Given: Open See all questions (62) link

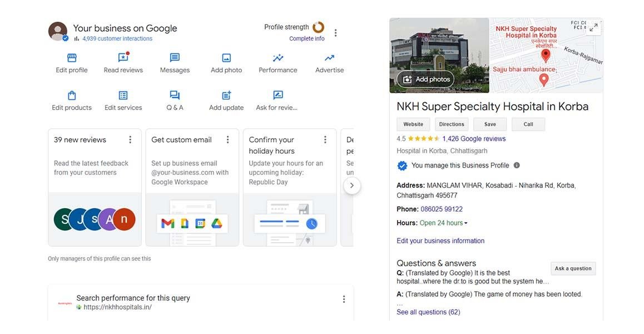Looking at the screenshot, I should (x=428, y=312).
